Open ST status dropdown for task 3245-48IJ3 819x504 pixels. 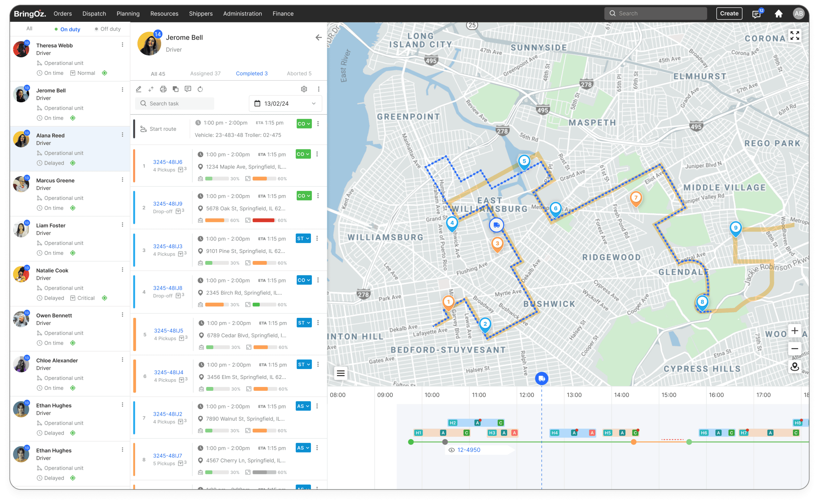[303, 238]
